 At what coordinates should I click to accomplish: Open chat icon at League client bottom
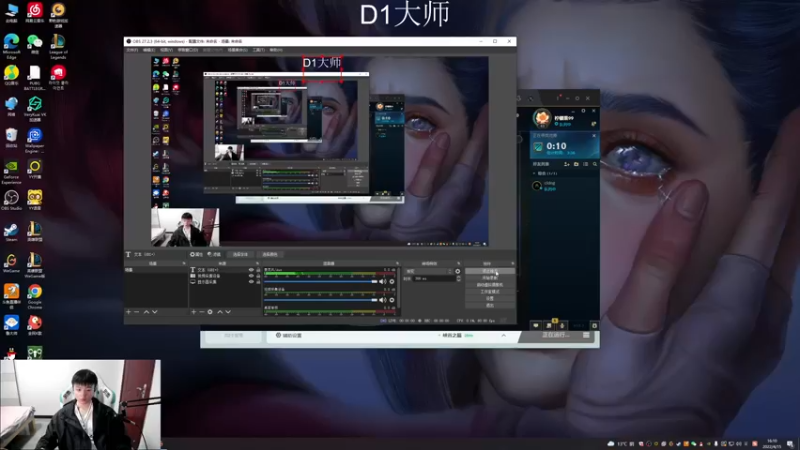(x=536, y=326)
